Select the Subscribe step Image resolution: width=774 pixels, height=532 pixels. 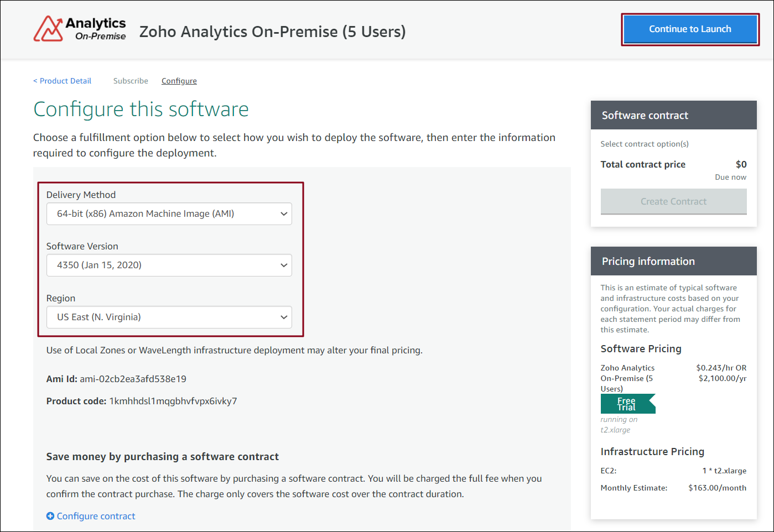pyautogui.click(x=131, y=81)
